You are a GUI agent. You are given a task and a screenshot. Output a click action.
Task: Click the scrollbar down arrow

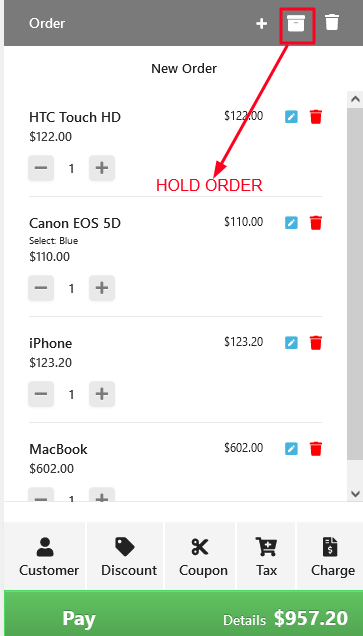(x=355, y=494)
